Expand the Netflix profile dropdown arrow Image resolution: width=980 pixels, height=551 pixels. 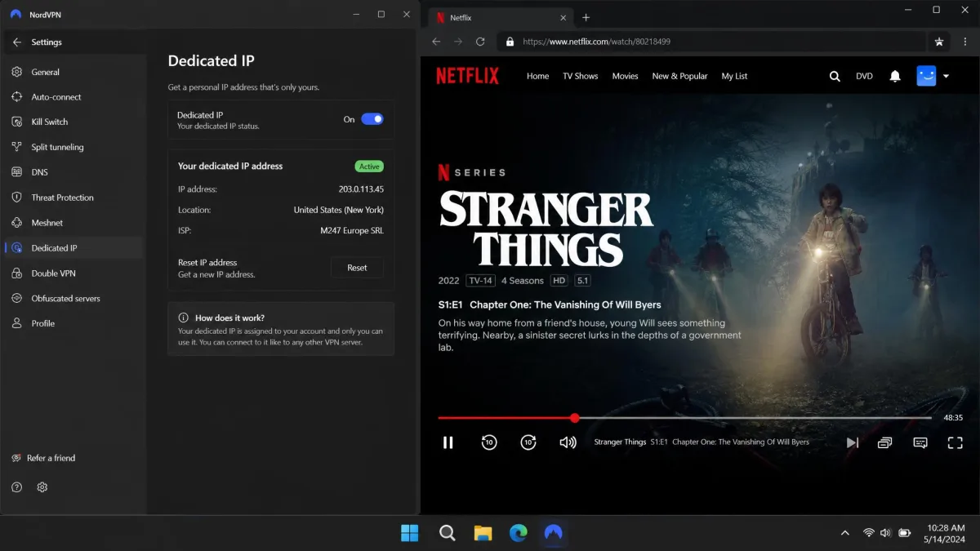tap(946, 76)
